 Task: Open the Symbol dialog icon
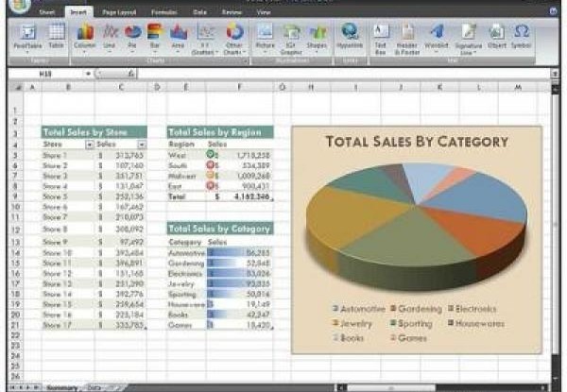click(x=521, y=36)
